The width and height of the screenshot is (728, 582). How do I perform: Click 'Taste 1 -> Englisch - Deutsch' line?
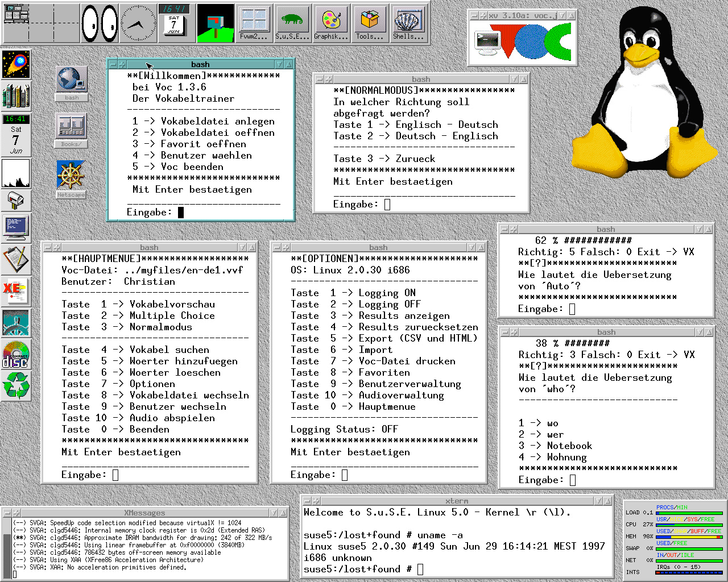(415, 124)
